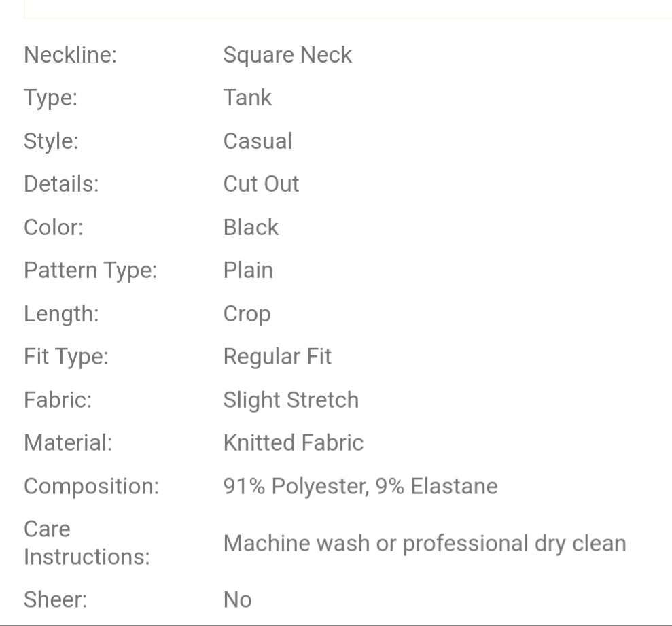Click the "Crop" length value
Viewport: 672px width, 626px height.
point(247,314)
